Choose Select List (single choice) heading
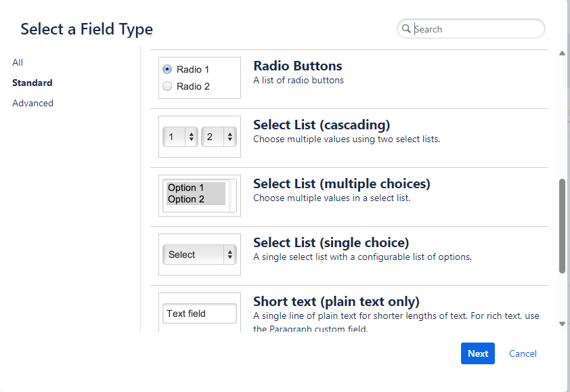The width and height of the screenshot is (570, 392). [330, 243]
